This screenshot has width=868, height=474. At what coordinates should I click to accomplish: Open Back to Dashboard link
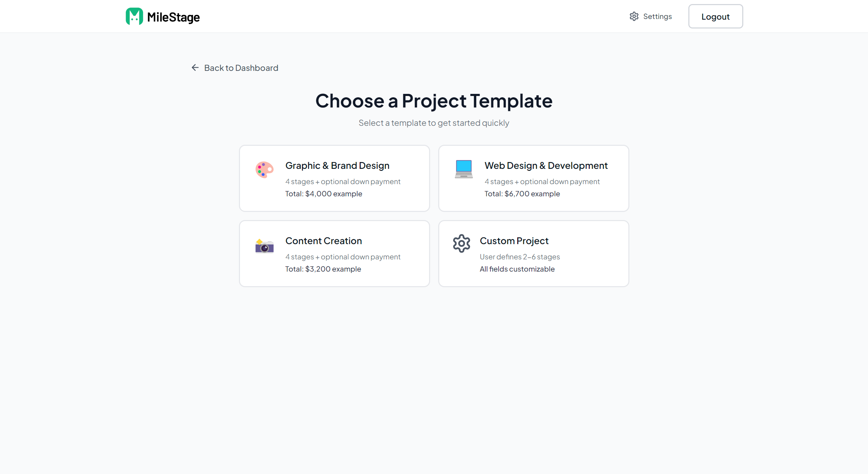241,68
